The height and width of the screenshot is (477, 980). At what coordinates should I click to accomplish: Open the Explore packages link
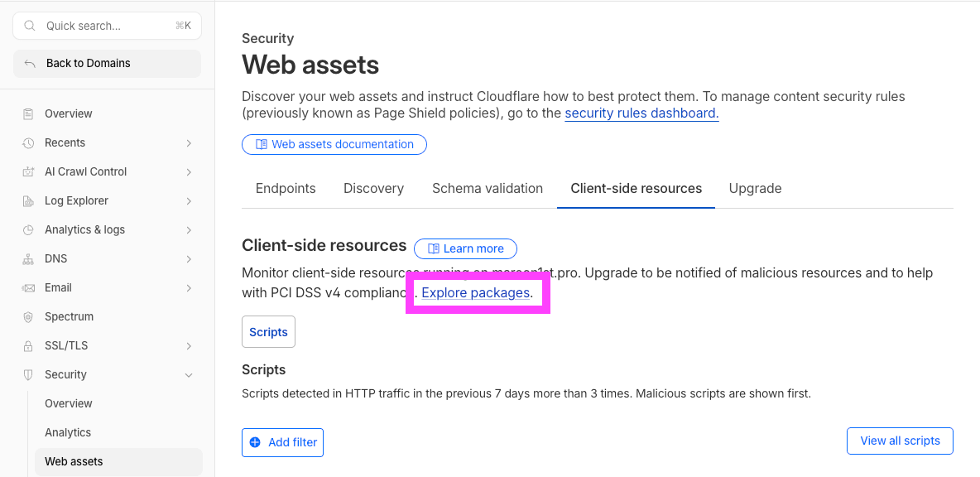click(x=475, y=292)
